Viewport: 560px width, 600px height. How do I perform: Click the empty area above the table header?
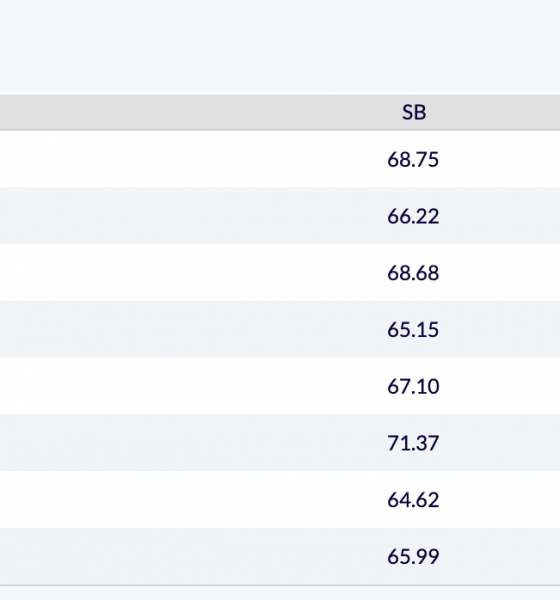[x=280, y=47]
